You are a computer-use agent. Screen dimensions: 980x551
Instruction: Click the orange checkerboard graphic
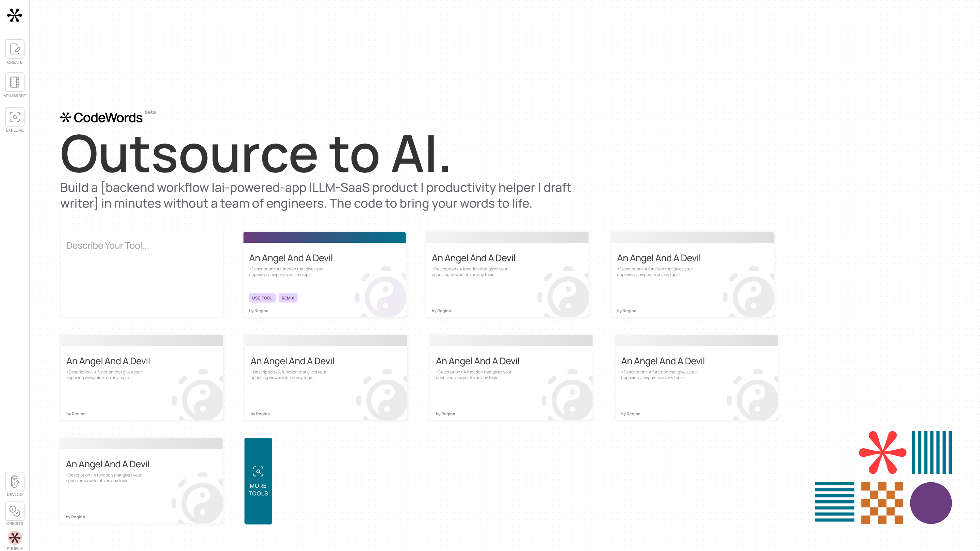[x=882, y=503]
